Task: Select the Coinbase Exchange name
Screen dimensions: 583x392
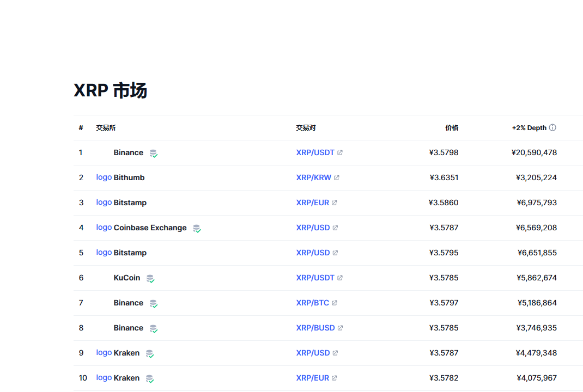Action: [150, 228]
